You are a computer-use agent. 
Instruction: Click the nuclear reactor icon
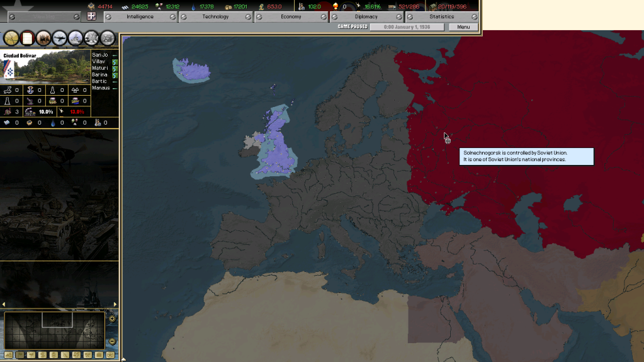click(75, 89)
